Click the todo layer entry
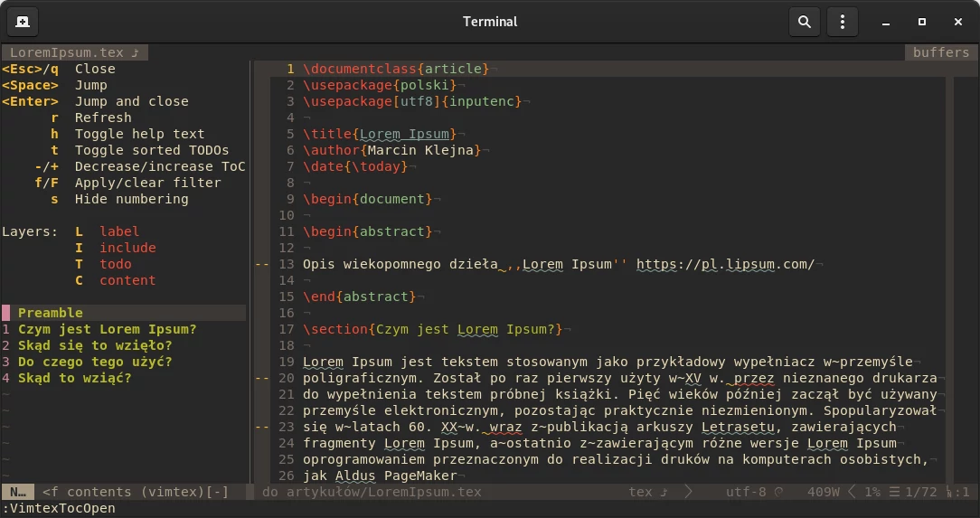Screen dimensions: 980x518 [x=116, y=264]
